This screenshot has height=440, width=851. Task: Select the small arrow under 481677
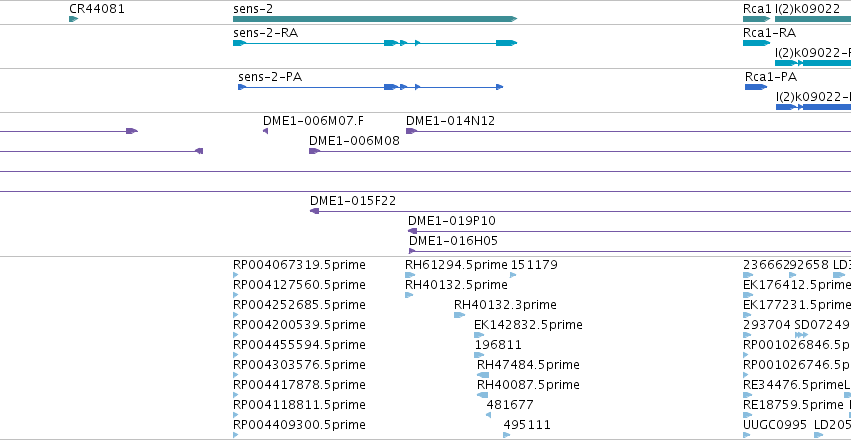point(488,415)
